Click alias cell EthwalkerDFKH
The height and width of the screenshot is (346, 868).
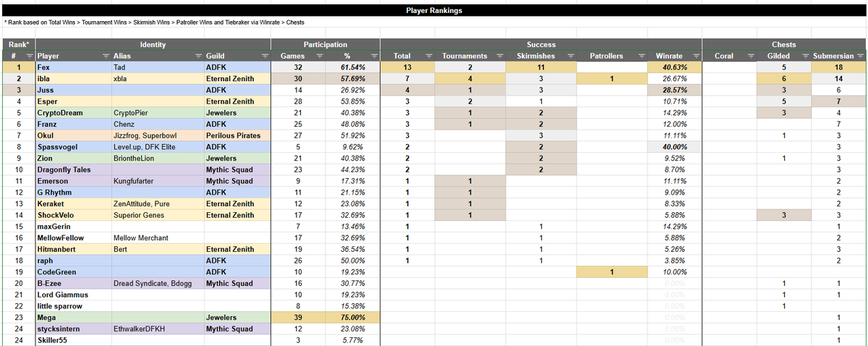[x=158, y=329]
